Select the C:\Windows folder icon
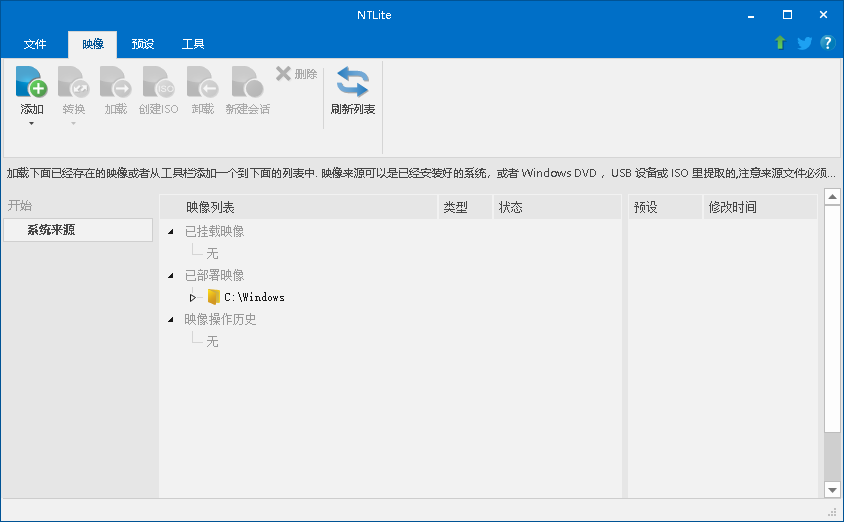The width and height of the screenshot is (844, 522). pyautogui.click(x=214, y=297)
